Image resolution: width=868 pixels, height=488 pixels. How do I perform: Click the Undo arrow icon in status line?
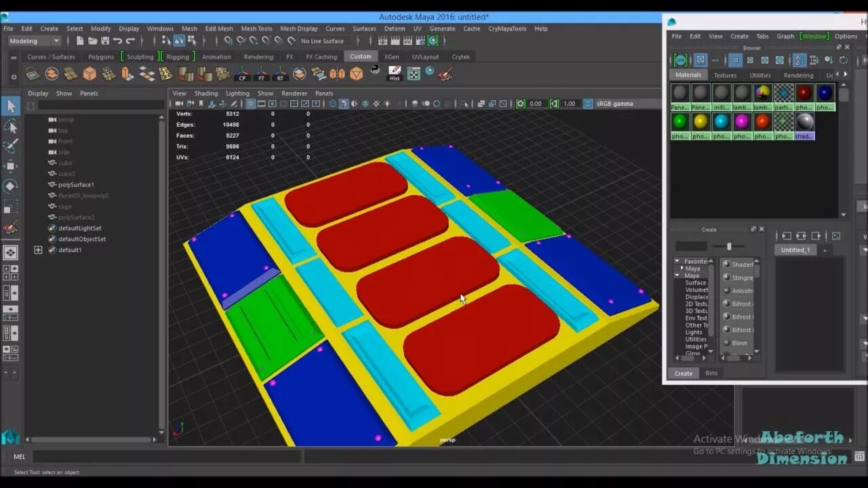[x=117, y=41]
